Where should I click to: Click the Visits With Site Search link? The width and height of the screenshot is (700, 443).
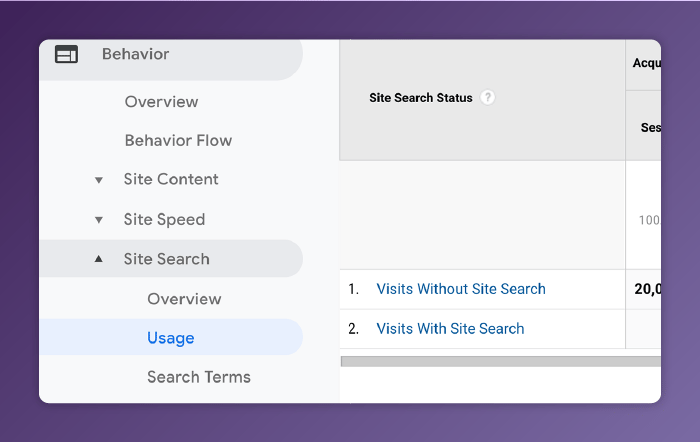point(450,328)
